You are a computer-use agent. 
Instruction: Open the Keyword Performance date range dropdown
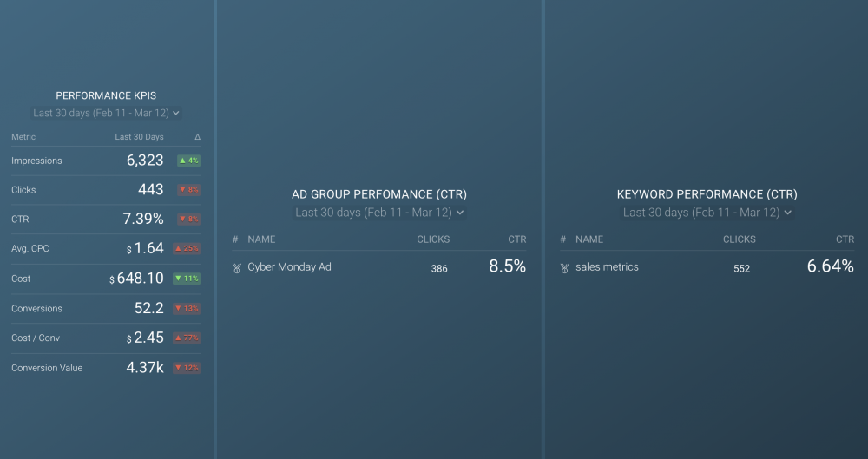pos(707,213)
